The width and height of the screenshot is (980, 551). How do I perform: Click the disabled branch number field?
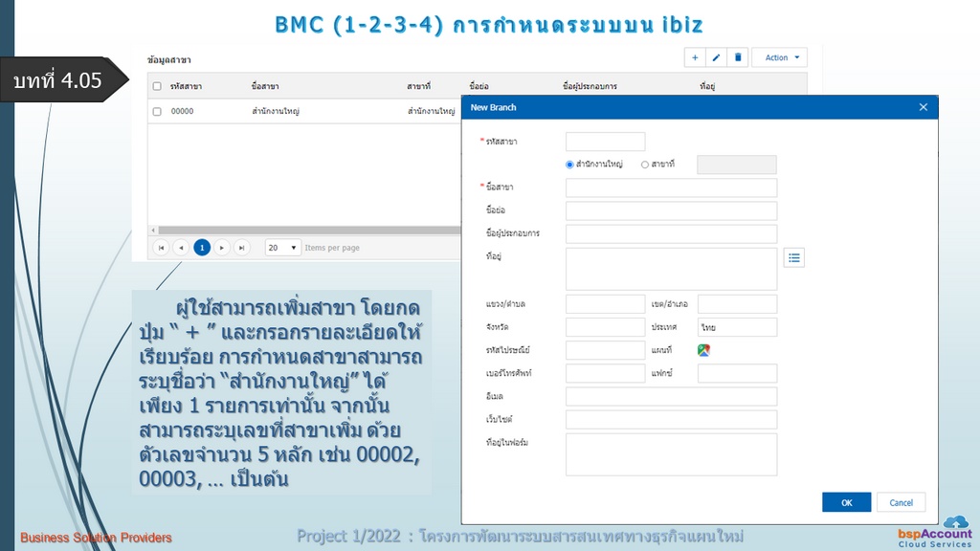pos(737,165)
